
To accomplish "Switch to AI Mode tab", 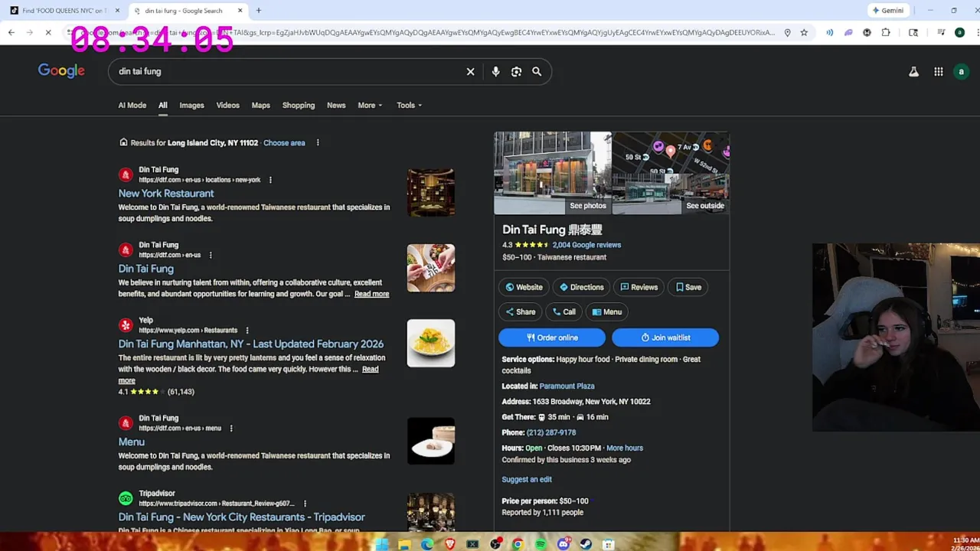I will [132, 105].
